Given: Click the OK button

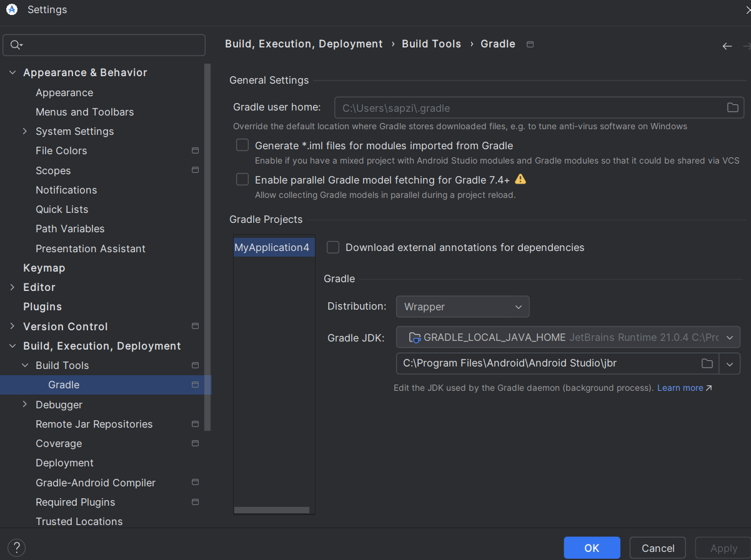Looking at the screenshot, I should tap(592, 548).
